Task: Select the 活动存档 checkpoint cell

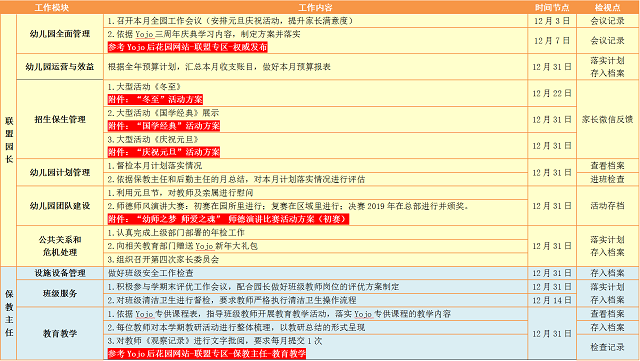Action: coord(608,206)
